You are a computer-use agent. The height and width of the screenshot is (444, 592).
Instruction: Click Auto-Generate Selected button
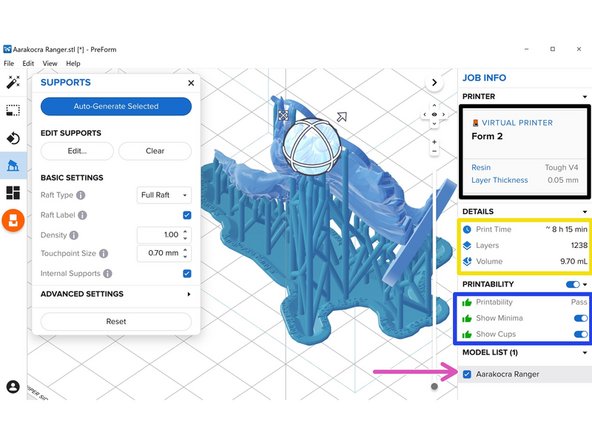point(116,106)
